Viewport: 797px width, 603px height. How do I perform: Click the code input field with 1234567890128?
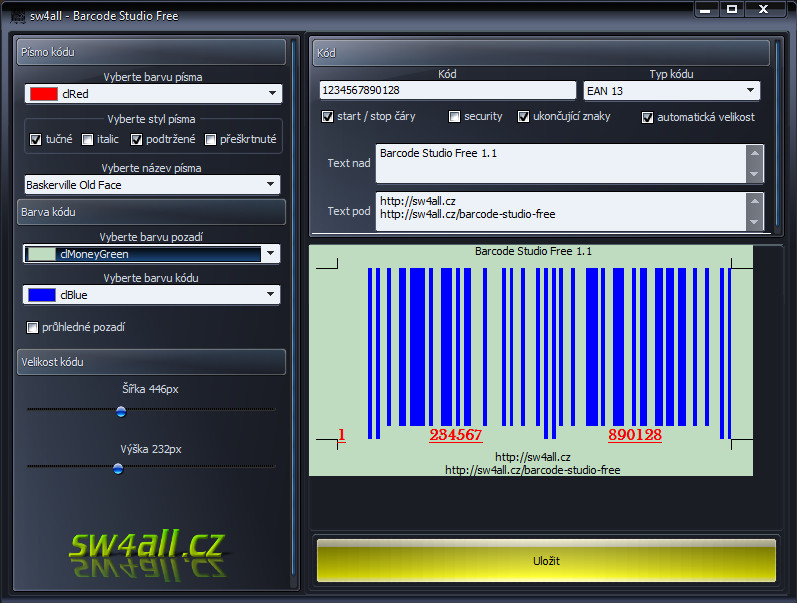448,91
